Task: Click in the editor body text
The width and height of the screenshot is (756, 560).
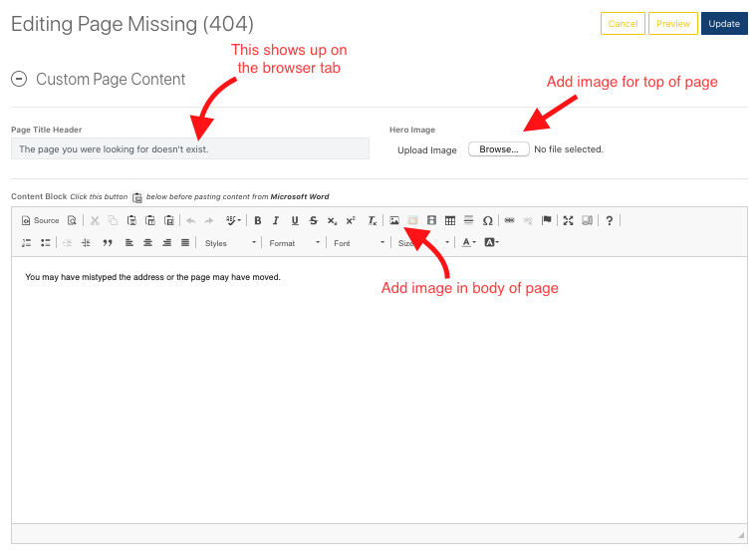Action: tap(152, 277)
